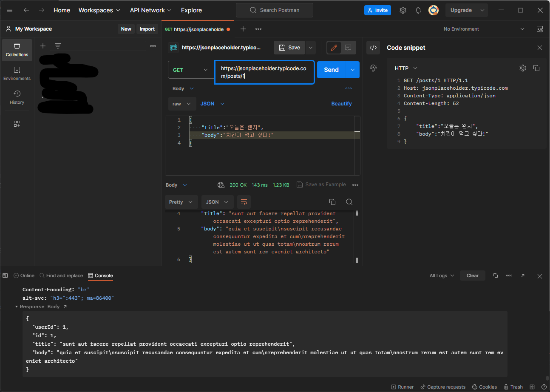550x392 pixels.
Task: Click the Invite button
Action: pos(377,10)
